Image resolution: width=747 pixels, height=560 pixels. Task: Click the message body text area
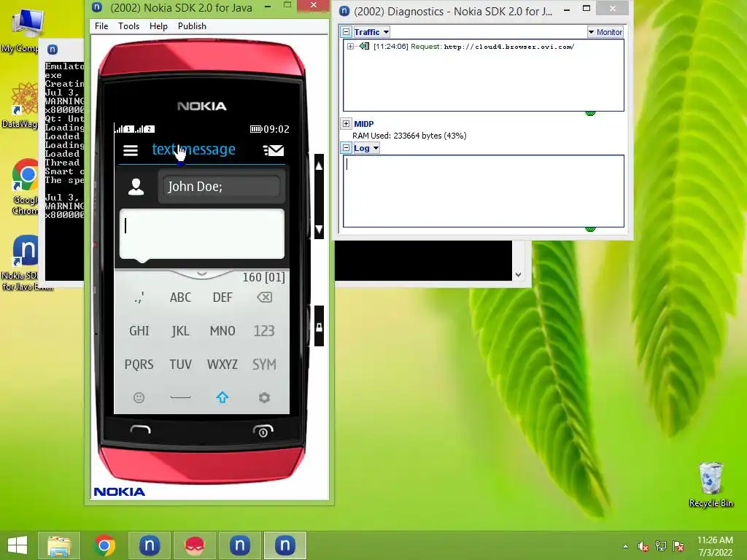tap(202, 234)
